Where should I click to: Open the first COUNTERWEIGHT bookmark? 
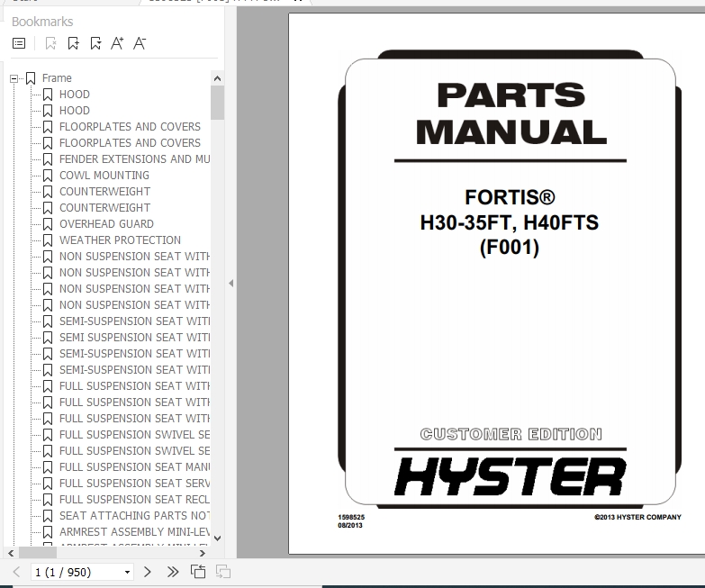(104, 192)
